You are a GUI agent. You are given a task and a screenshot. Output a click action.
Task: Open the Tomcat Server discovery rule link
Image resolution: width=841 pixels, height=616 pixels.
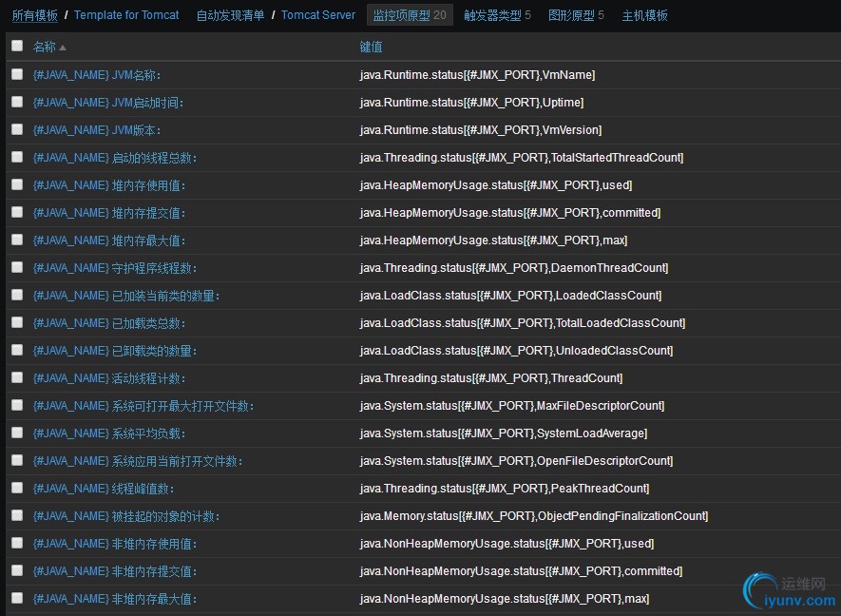click(x=318, y=15)
